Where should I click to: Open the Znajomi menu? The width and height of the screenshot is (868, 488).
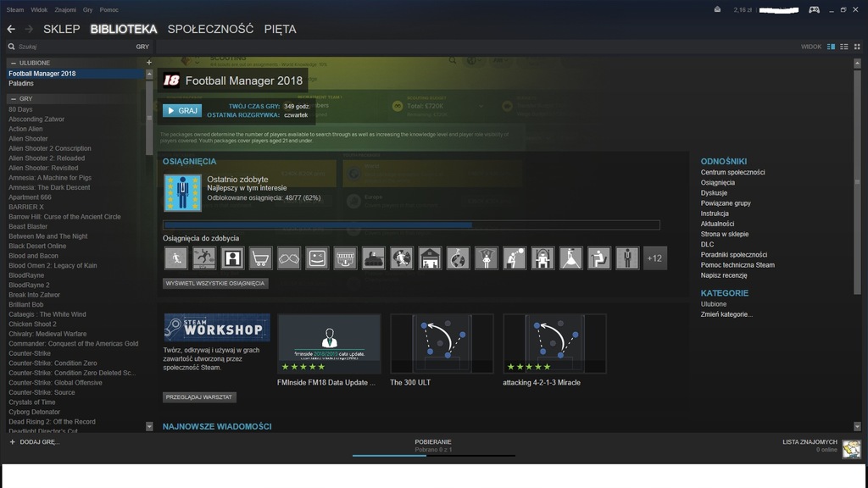point(65,10)
